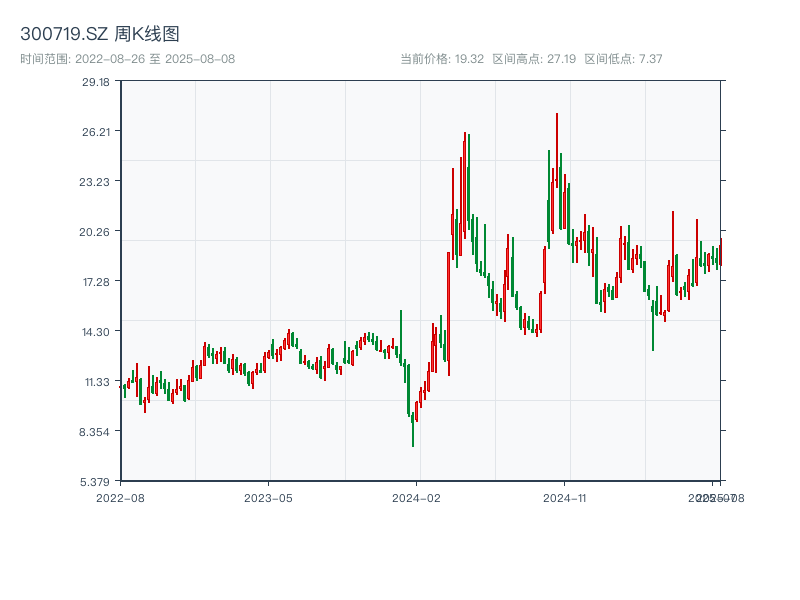This screenshot has height=600, width=800.
Task: Click the 29.18 y-axis tick label
Action: coord(96,82)
